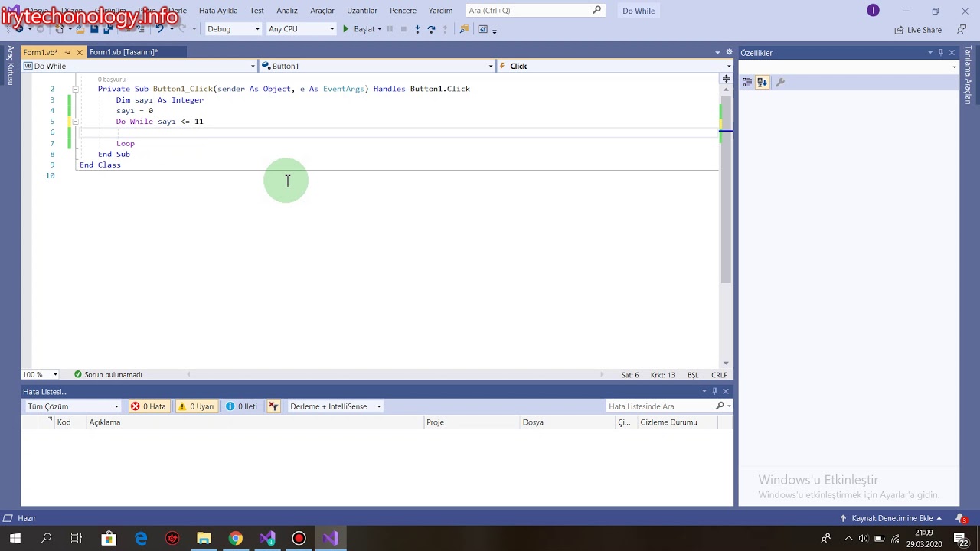Click the account avatar badge at top
980x551 pixels.
coord(873,10)
